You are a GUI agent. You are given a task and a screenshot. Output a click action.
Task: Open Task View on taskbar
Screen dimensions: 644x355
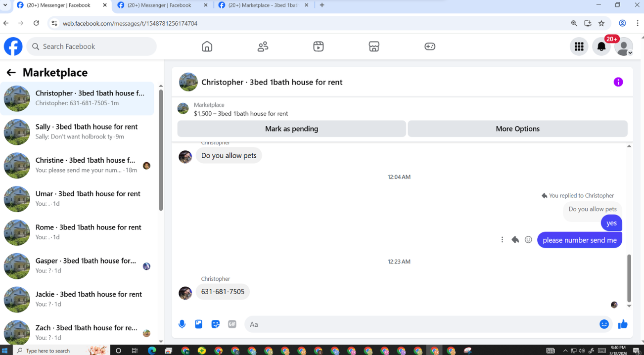(135, 351)
